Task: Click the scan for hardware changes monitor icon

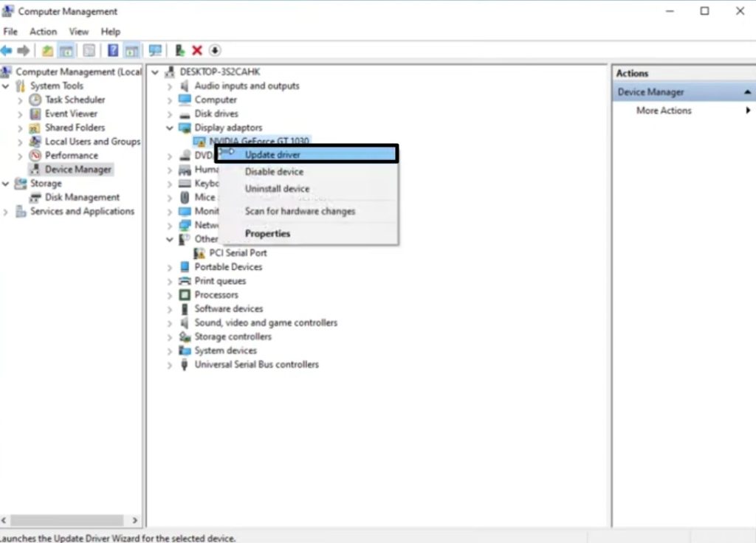Action: 155,50
